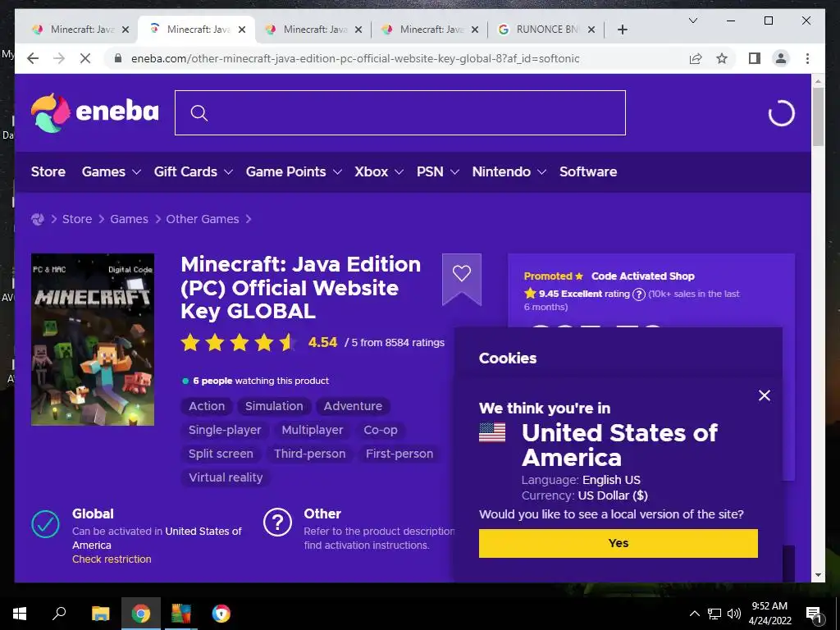Open Chrome three-dot menu
The width and height of the screenshot is (840, 630).
[x=807, y=58]
